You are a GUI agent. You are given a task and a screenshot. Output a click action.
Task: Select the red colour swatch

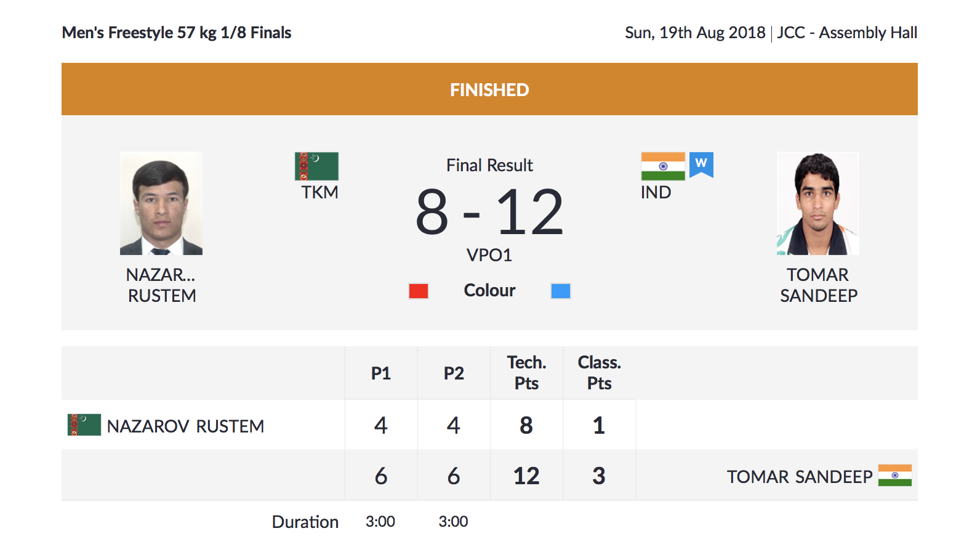click(419, 291)
